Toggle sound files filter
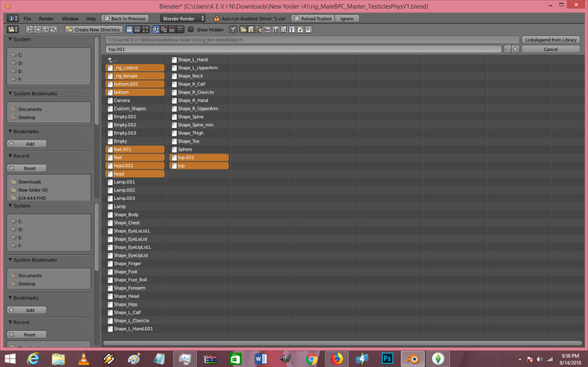The height and width of the screenshot is (367, 588). 300,29
